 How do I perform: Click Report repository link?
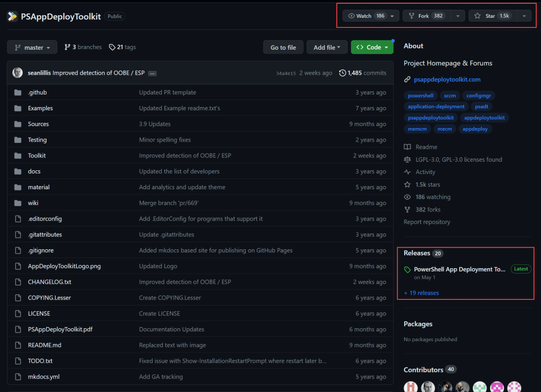(427, 222)
